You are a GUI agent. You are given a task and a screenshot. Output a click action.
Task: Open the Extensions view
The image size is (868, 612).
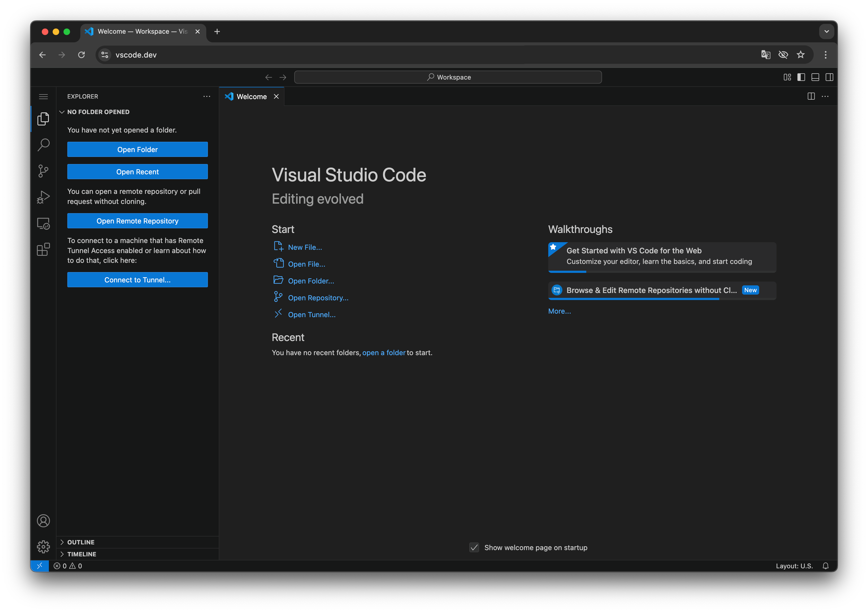click(x=43, y=250)
